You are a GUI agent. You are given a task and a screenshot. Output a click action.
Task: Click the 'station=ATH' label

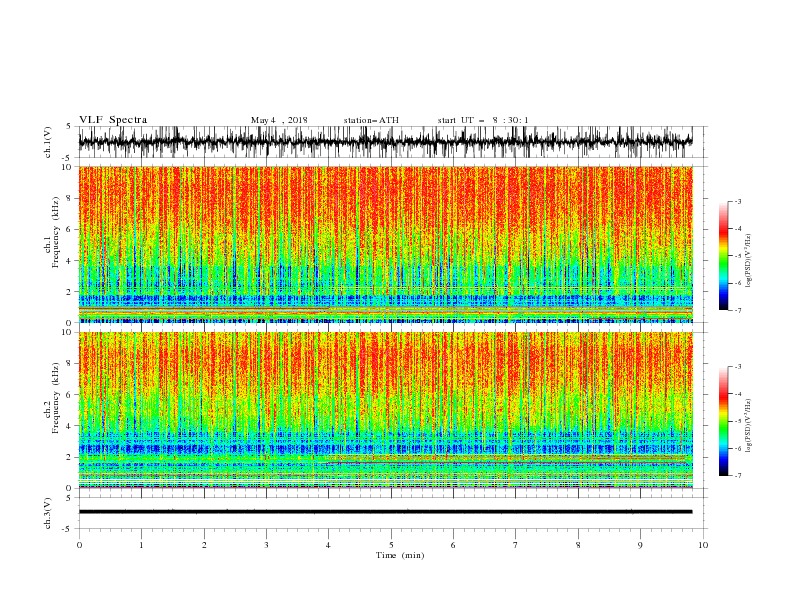tap(371, 120)
